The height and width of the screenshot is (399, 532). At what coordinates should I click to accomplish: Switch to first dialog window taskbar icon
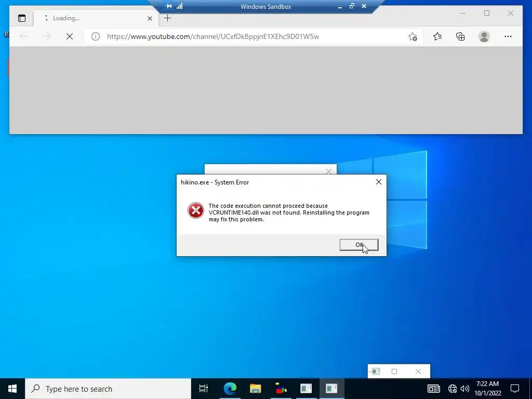[306, 389]
